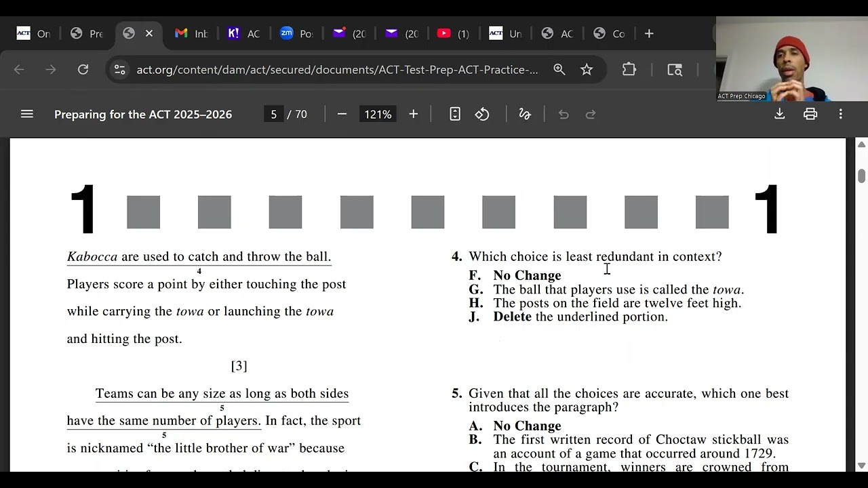
Task: Switch to the Zoom tab
Action: tap(297, 33)
